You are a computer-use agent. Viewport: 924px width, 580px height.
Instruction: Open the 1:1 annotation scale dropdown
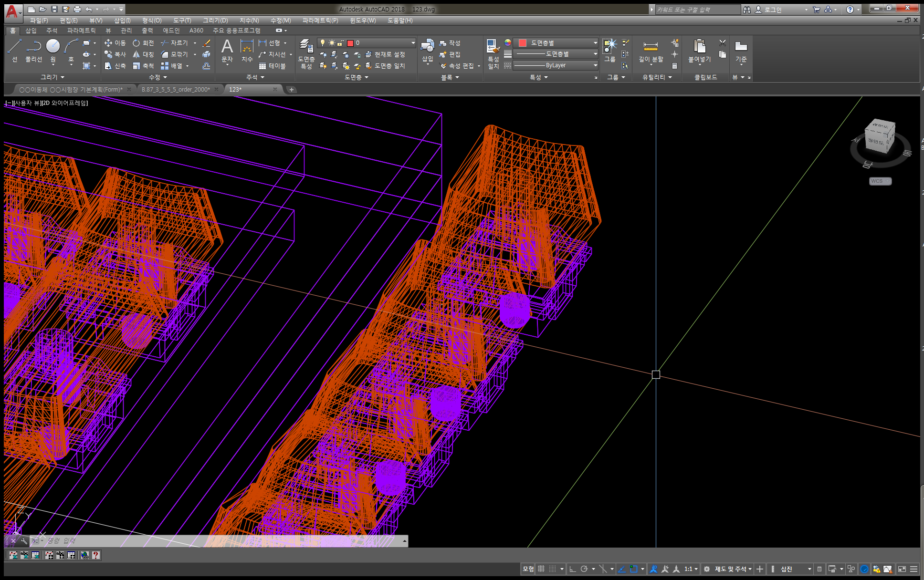click(x=691, y=569)
